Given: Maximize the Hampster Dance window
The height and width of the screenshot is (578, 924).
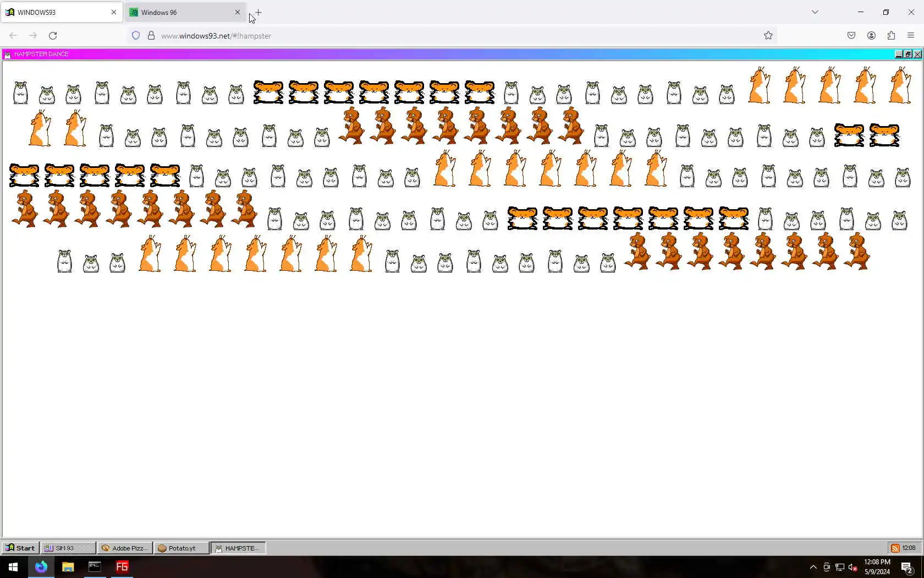Looking at the screenshot, I should (x=908, y=54).
